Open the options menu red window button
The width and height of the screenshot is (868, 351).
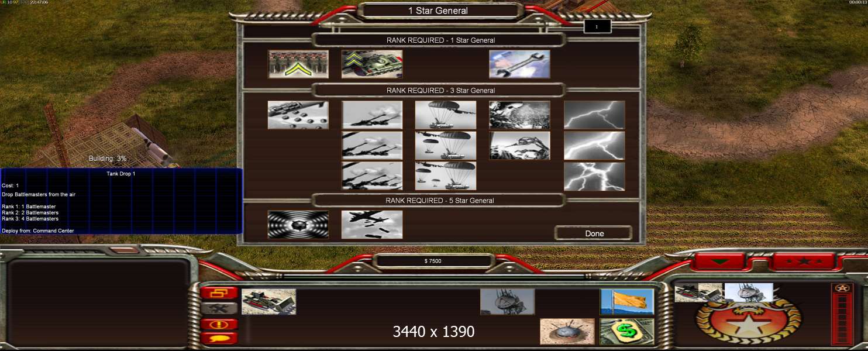click(x=219, y=292)
